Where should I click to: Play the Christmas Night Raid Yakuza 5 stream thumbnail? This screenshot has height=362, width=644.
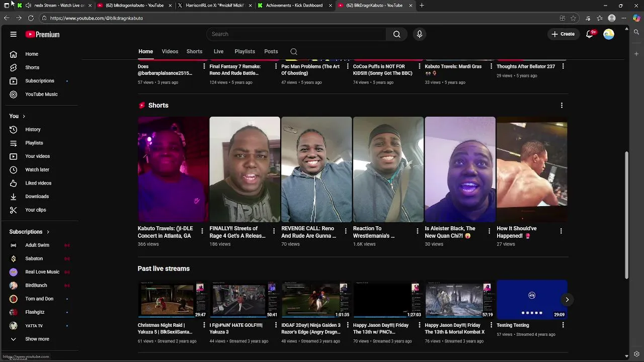point(173,300)
